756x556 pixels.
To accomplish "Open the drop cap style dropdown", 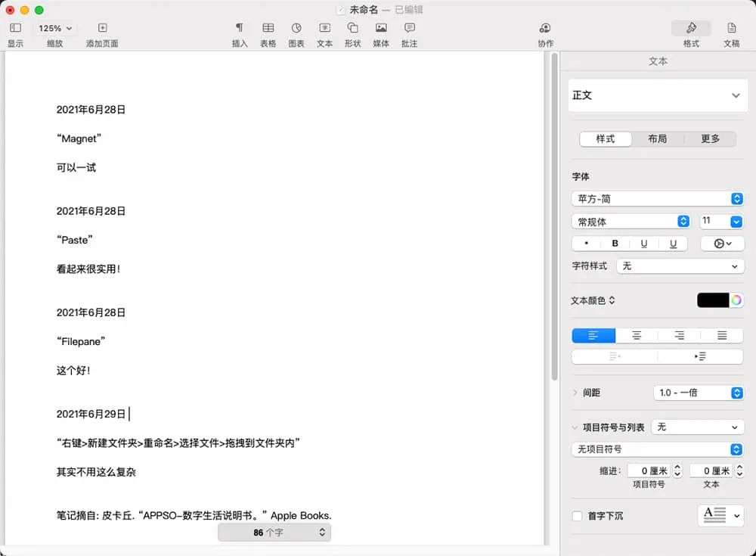I will [720, 515].
